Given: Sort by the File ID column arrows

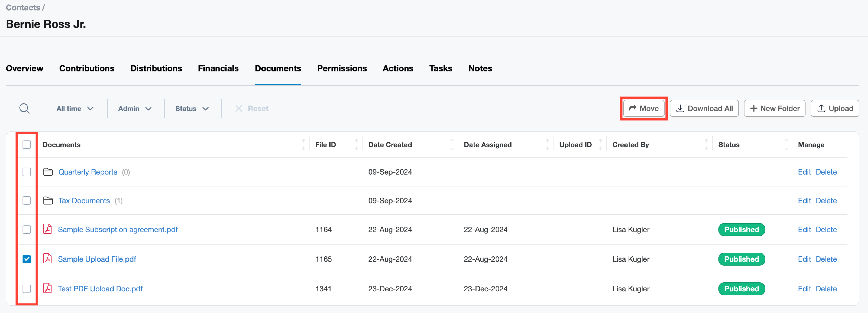Looking at the screenshot, I should pyautogui.click(x=356, y=145).
